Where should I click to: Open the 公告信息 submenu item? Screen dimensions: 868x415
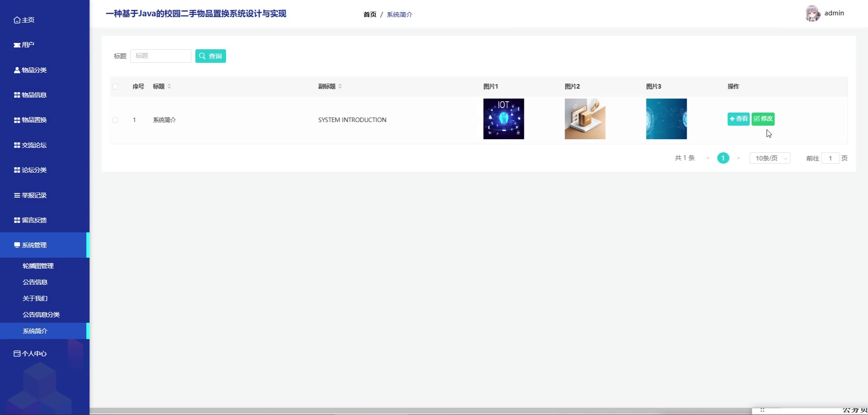pos(45,282)
